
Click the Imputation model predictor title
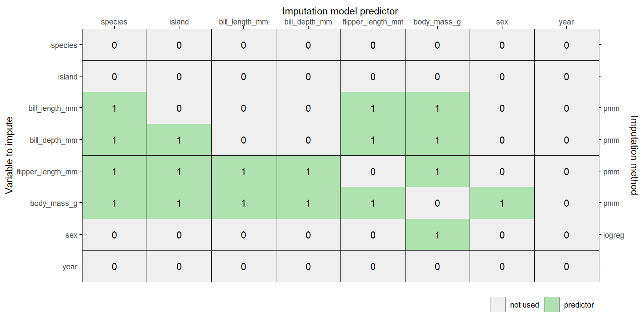point(340,11)
